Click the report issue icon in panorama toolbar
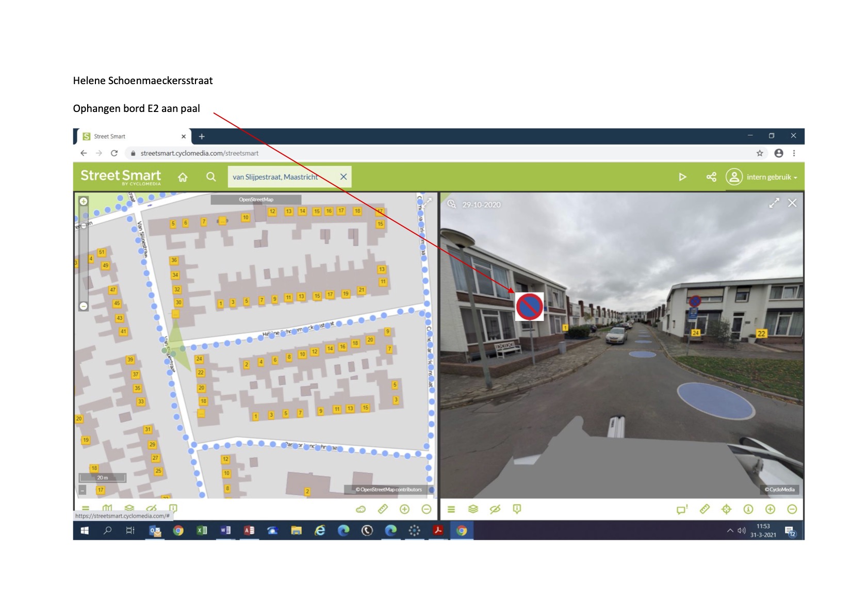Image resolution: width=868 pixels, height=614 pixels. coord(517,509)
